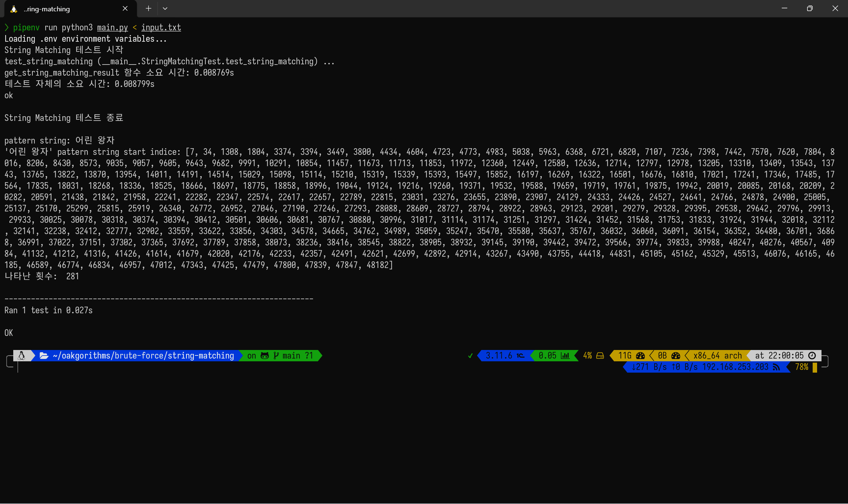The height and width of the screenshot is (504, 848).
Task: Open the new tab profile dropdown
Action: click(165, 9)
